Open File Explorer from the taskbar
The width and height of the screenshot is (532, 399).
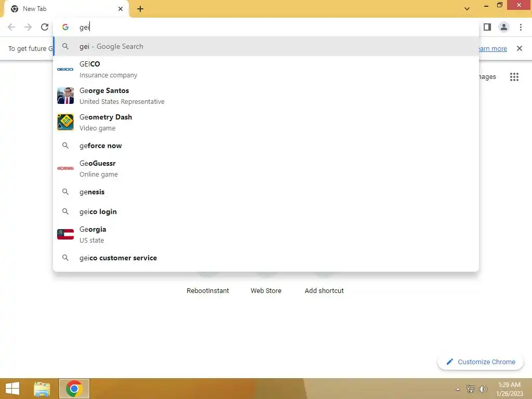42,389
